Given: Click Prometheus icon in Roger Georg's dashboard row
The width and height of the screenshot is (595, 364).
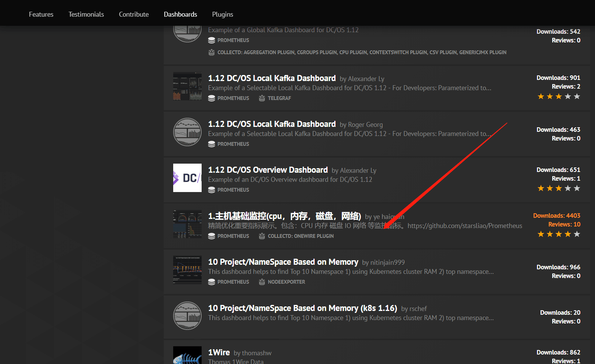Looking at the screenshot, I should 211,144.
